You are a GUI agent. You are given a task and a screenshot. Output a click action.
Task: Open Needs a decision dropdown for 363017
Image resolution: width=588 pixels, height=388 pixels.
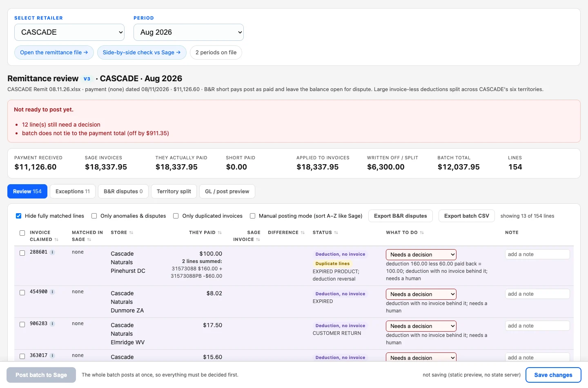click(421, 357)
